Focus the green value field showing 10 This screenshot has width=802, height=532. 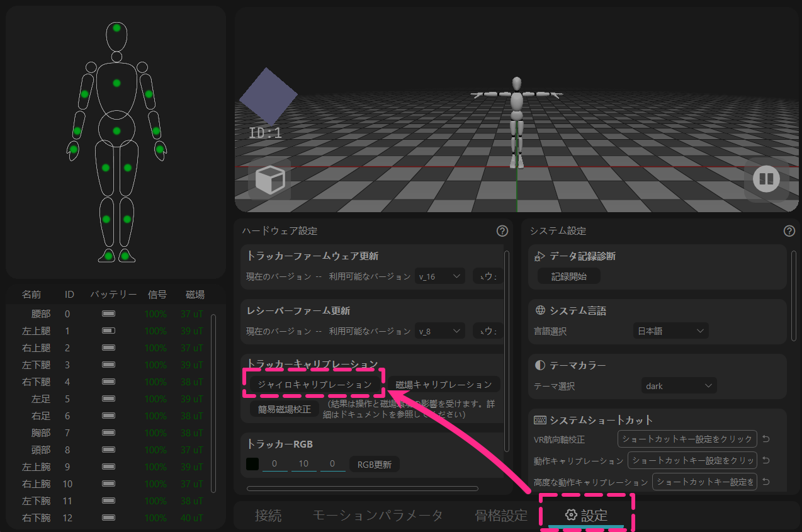(303, 465)
